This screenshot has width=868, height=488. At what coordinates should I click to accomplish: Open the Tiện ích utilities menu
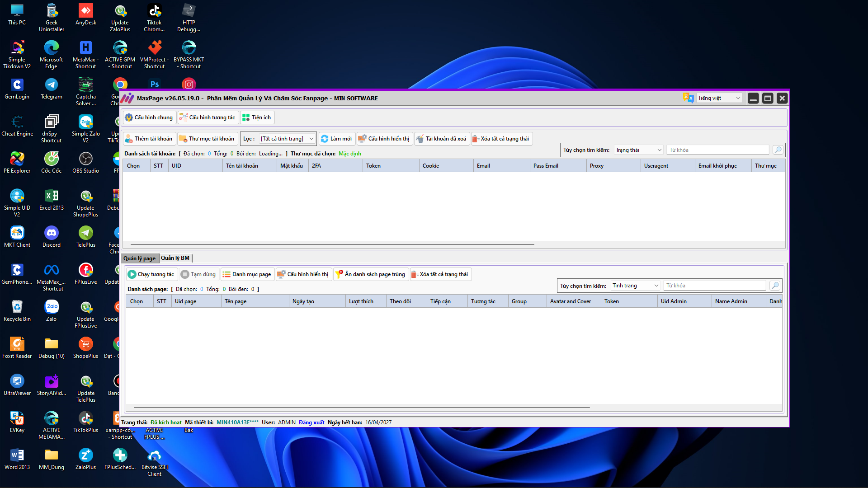coord(257,117)
